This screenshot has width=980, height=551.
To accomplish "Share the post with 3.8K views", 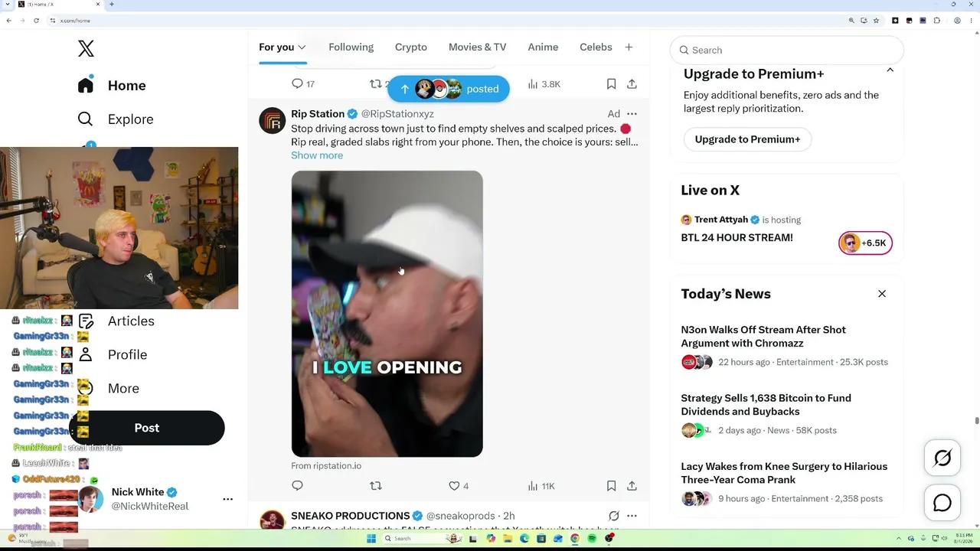I will (x=632, y=84).
